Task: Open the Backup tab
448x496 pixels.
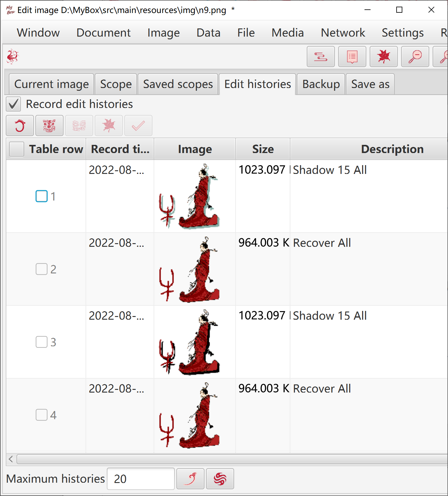Action: [321, 84]
